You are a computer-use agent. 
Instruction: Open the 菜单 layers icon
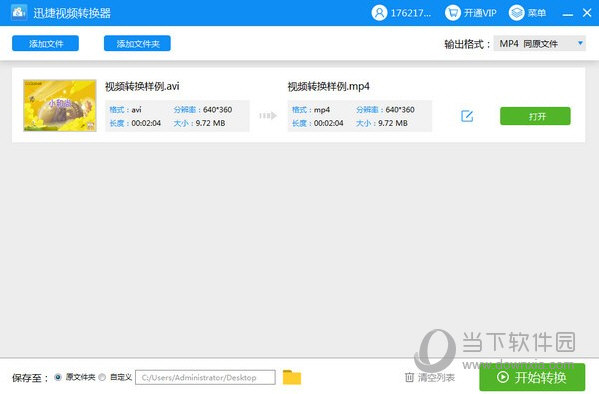516,13
